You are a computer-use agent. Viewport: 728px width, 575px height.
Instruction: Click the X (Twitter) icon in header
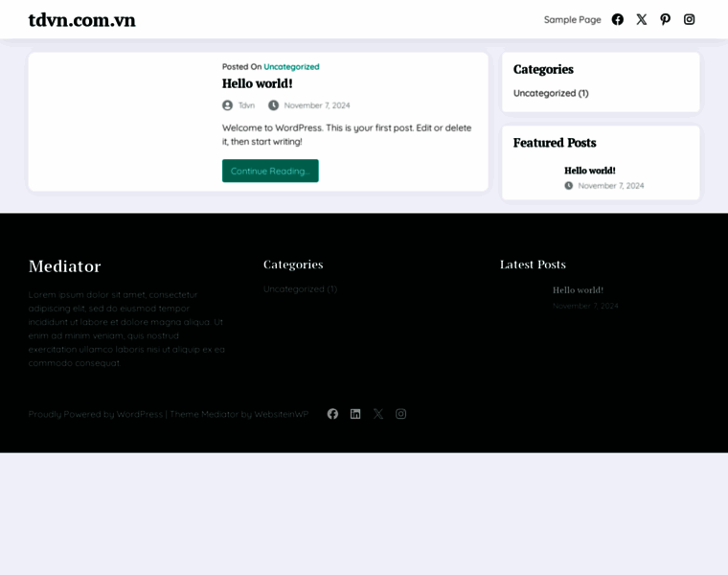[x=642, y=19]
